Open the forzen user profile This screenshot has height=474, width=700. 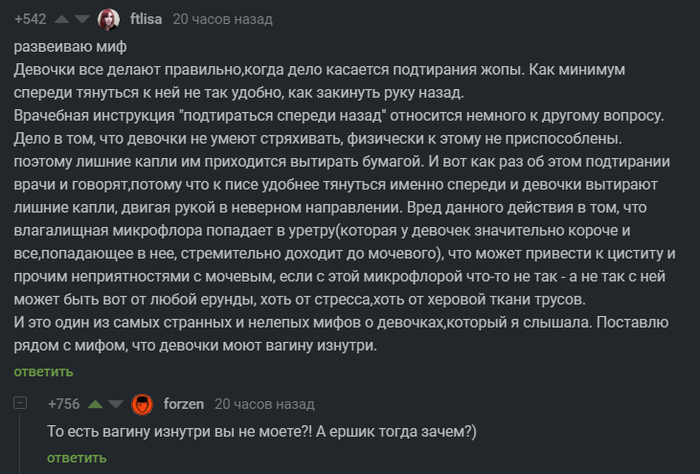183,404
